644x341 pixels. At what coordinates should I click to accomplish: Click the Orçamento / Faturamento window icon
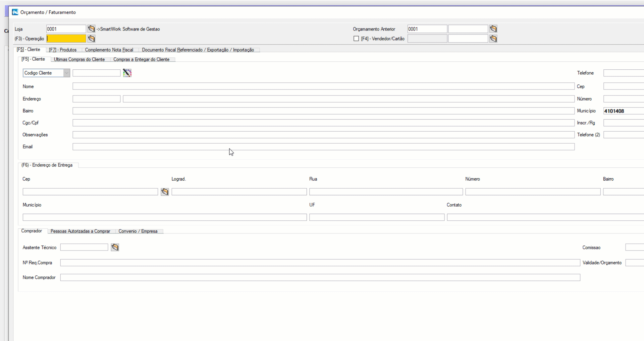click(15, 12)
